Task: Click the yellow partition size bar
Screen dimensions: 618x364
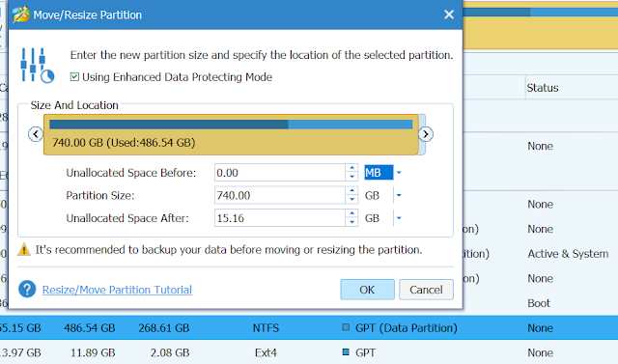Action: click(x=231, y=135)
